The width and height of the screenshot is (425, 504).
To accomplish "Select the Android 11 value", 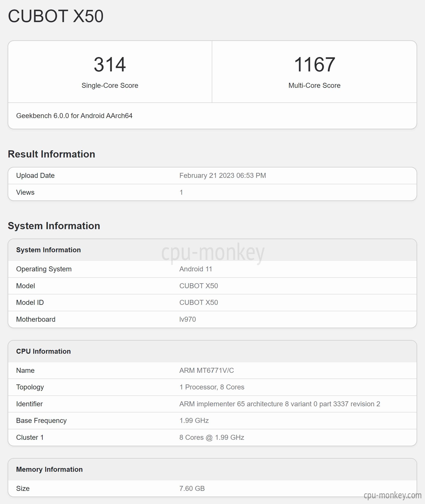I will click(x=196, y=269).
